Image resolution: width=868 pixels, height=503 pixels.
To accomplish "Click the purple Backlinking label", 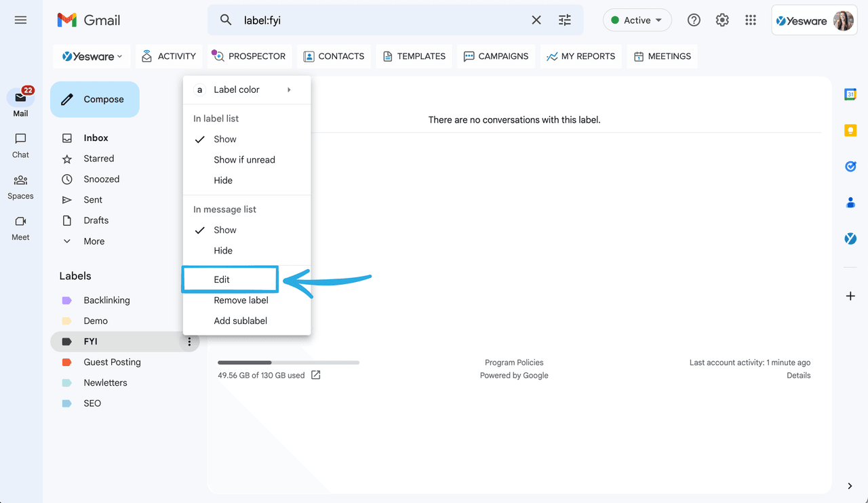I will pyautogui.click(x=106, y=300).
